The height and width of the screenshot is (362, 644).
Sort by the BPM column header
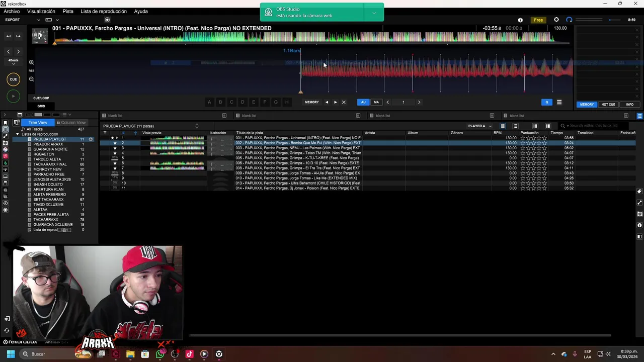click(498, 133)
